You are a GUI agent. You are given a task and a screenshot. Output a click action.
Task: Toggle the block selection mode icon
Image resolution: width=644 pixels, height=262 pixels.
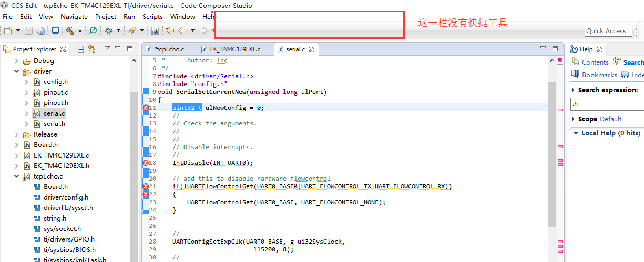point(155,30)
